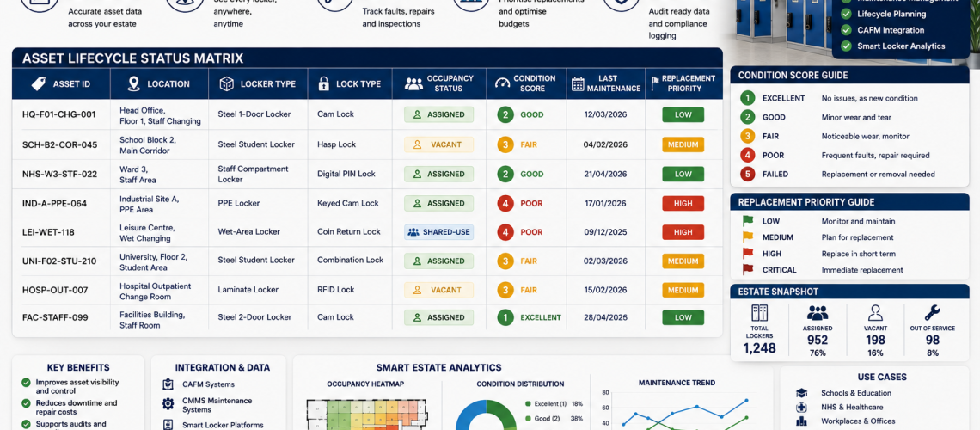Click the LOW priority badge for NHS-W3-STF-022
The width and height of the screenshot is (980, 430).
(683, 175)
